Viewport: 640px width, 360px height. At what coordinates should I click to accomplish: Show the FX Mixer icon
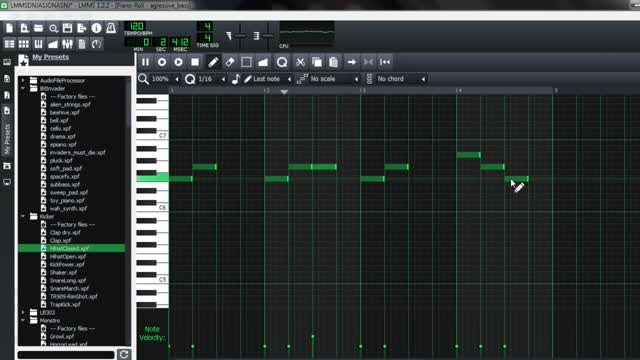click(67, 44)
